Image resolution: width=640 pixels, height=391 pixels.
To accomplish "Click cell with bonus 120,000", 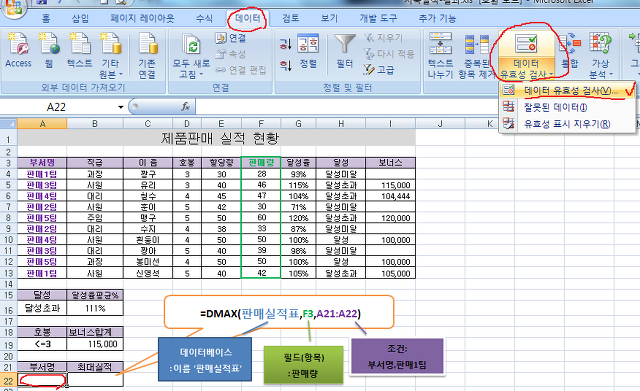I will (390, 218).
